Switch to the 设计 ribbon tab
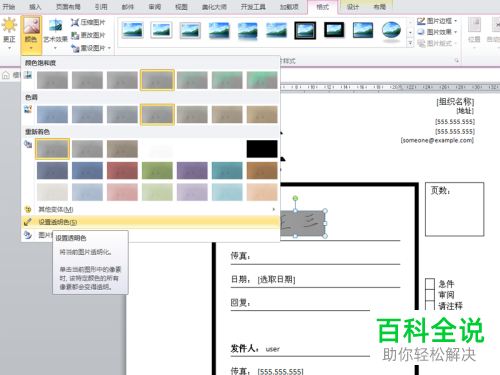 point(353,6)
